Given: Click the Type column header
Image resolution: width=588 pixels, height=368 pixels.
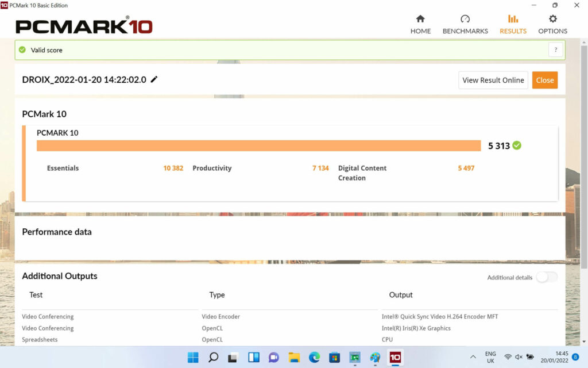Looking at the screenshot, I should pyautogui.click(x=216, y=295).
